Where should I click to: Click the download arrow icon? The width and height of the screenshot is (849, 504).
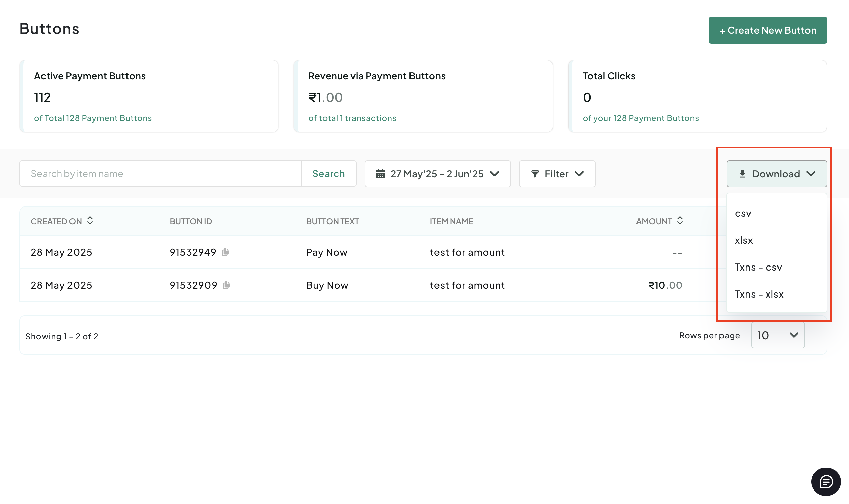(x=742, y=174)
